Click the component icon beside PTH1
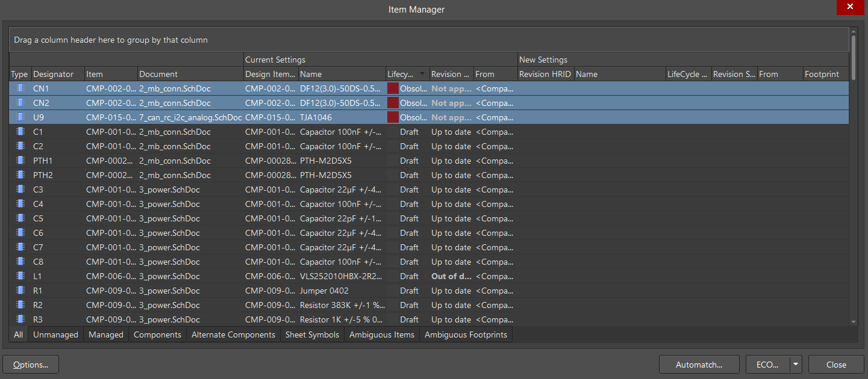Viewport: 868px width, 379px height. tap(20, 161)
